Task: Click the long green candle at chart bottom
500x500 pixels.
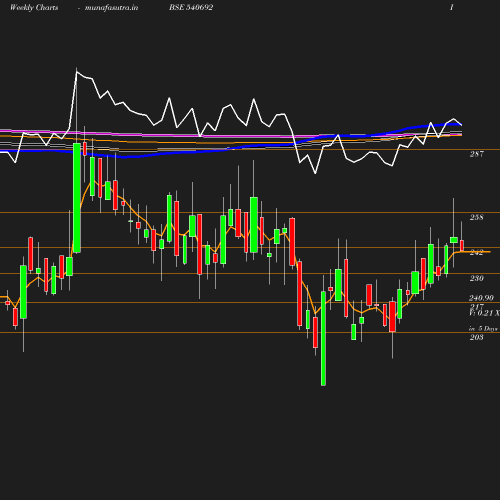Action: pyautogui.click(x=323, y=338)
